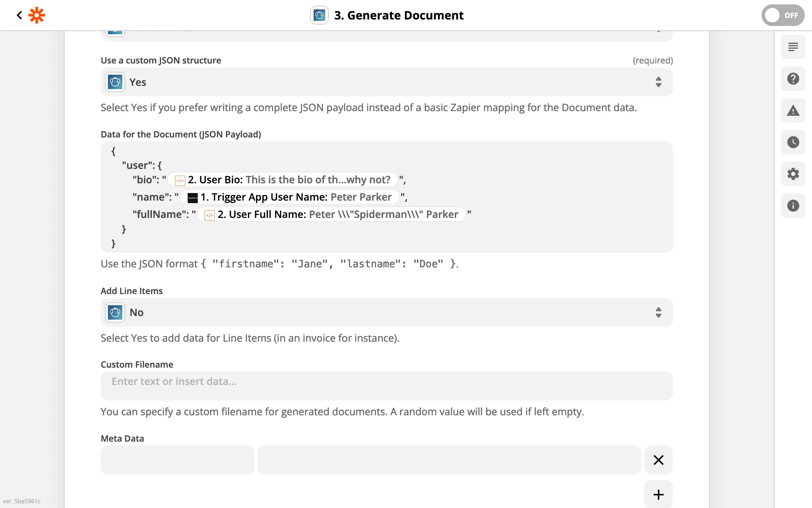
Task: Add another Meta Data row with the plus button
Action: coord(658,494)
